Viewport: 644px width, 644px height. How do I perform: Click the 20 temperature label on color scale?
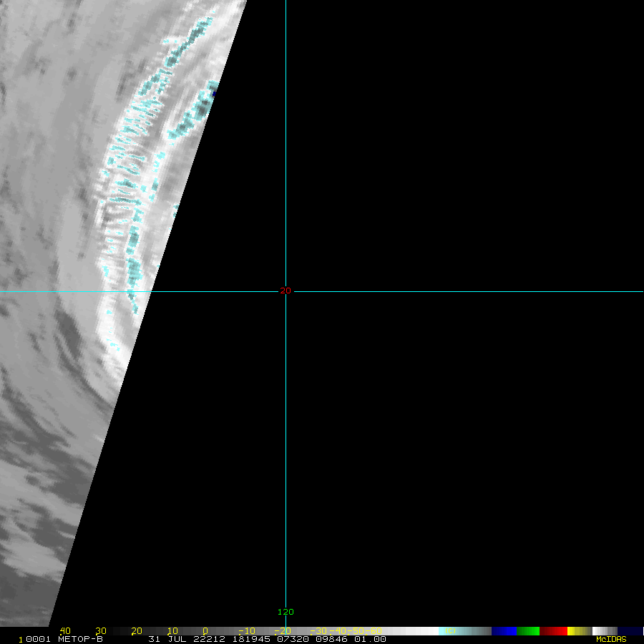(x=136, y=631)
